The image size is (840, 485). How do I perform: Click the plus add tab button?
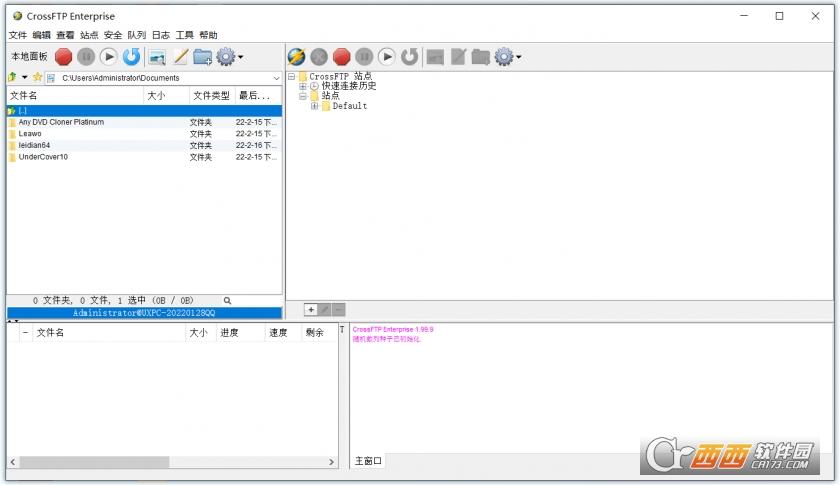311,309
